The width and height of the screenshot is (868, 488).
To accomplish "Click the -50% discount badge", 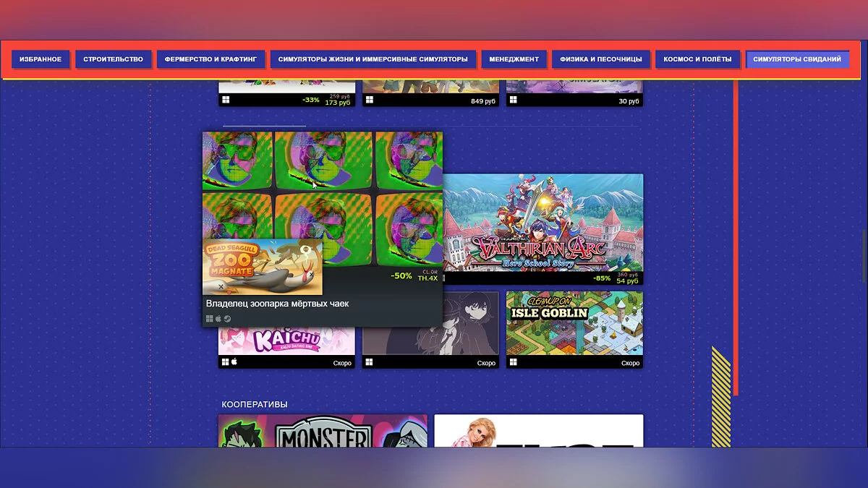I will (401, 276).
